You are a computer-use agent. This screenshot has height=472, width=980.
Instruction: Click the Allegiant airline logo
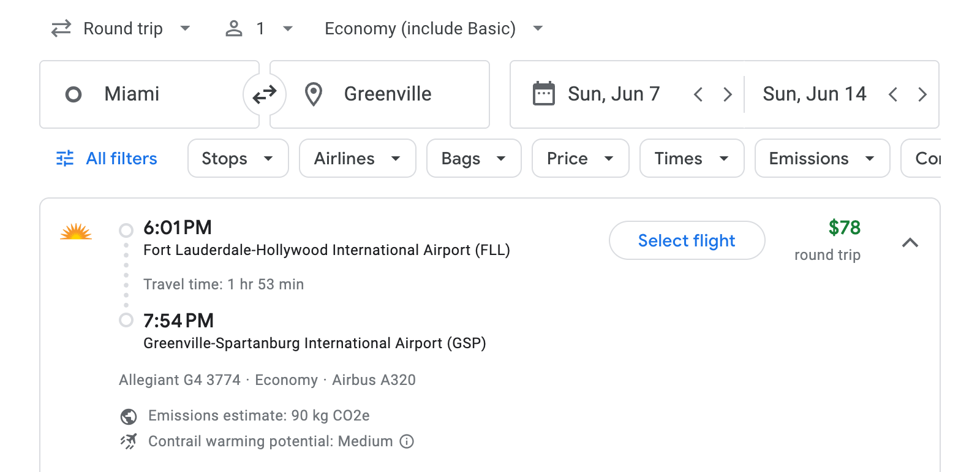[x=76, y=232]
